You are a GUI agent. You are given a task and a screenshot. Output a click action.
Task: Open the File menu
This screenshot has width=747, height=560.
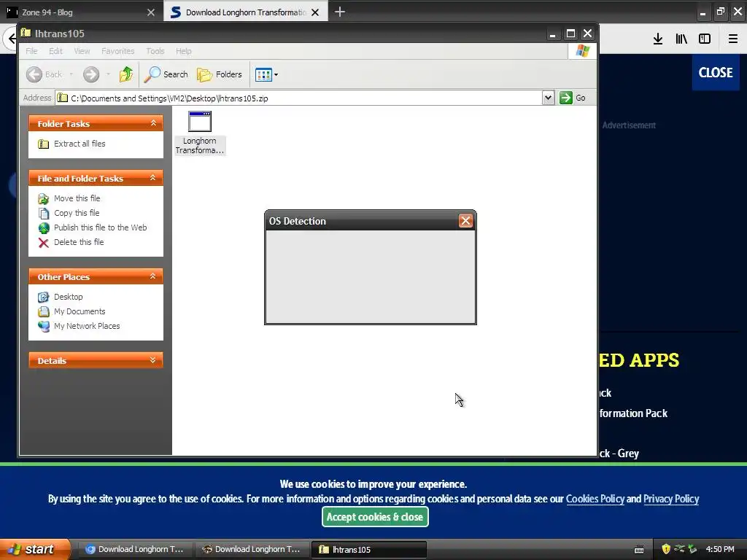point(31,51)
